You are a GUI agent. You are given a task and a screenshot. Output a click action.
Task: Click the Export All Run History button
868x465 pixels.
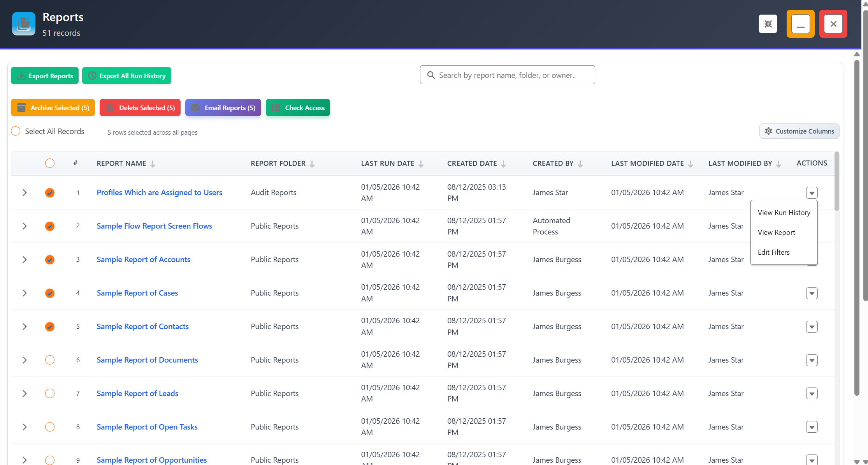click(x=127, y=76)
